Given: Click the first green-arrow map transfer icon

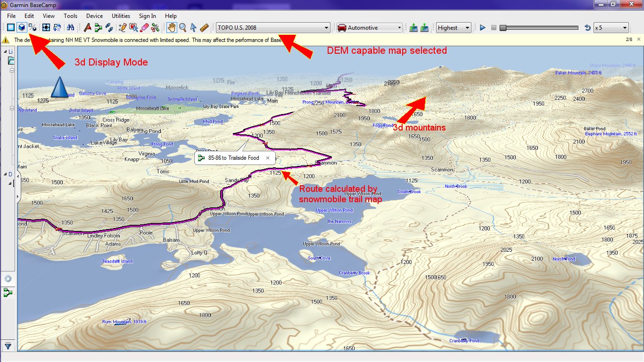Looking at the screenshot, I should click(413, 27).
